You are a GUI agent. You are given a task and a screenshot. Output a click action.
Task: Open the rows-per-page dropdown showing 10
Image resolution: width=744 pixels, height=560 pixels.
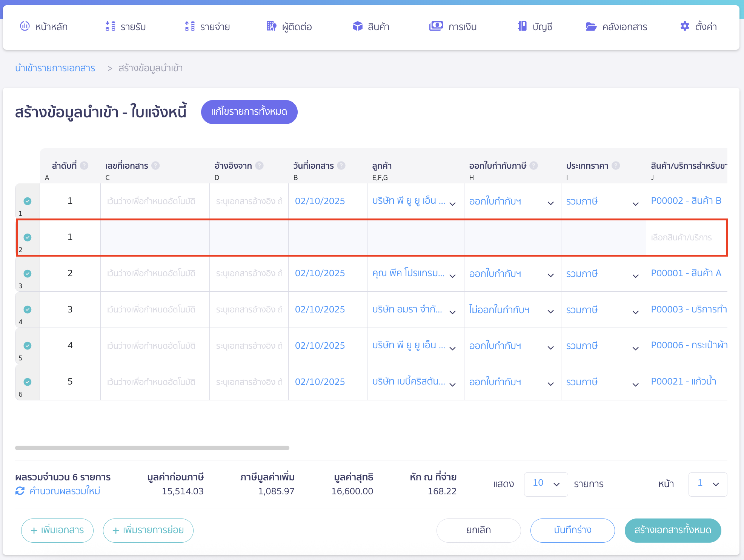point(546,484)
